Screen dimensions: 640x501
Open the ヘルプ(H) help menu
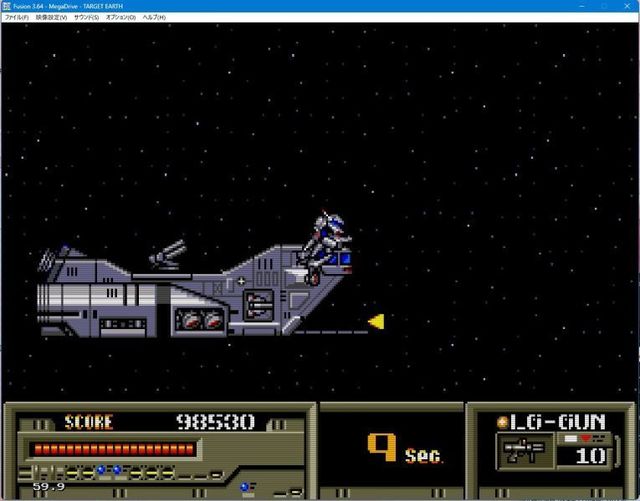click(154, 18)
